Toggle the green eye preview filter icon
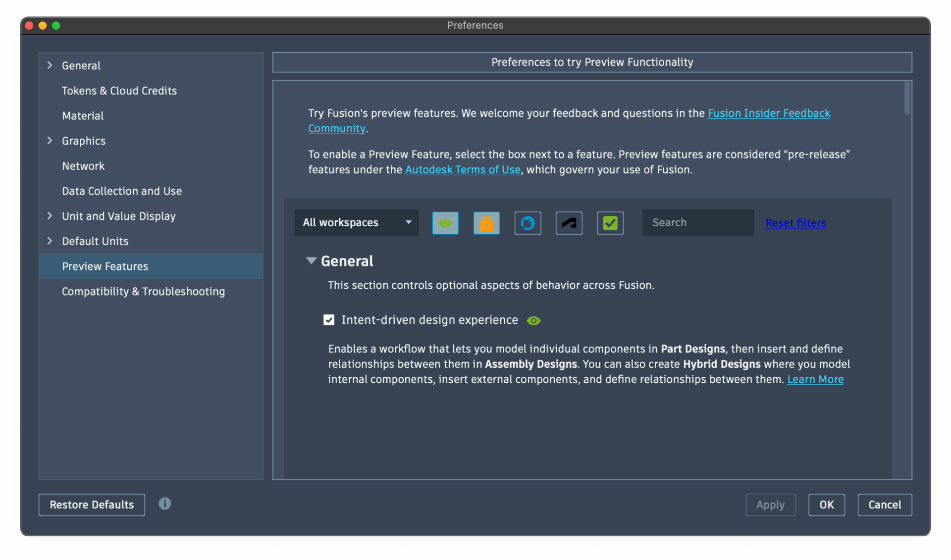 (445, 223)
